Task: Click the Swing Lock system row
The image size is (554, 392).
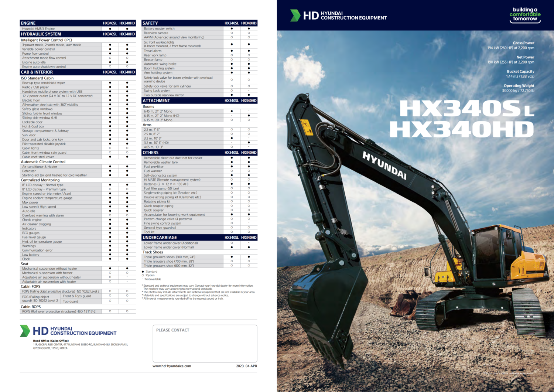Action: tap(199, 91)
